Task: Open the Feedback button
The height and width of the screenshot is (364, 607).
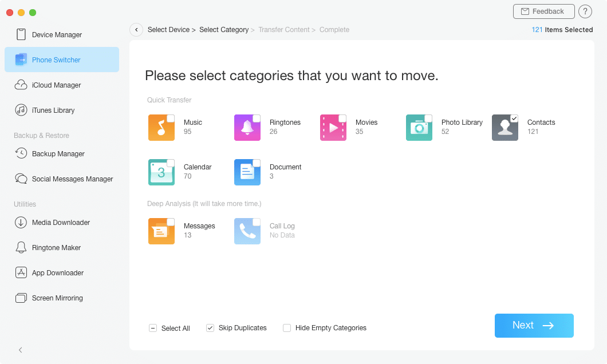Action: click(x=543, y=11)
